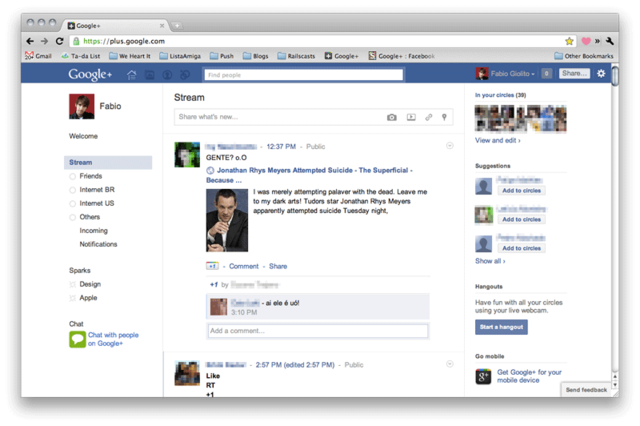The width and height of the screenshot is (640, 426).
Task: Reload the page with refresh icon
Action: 59,41
